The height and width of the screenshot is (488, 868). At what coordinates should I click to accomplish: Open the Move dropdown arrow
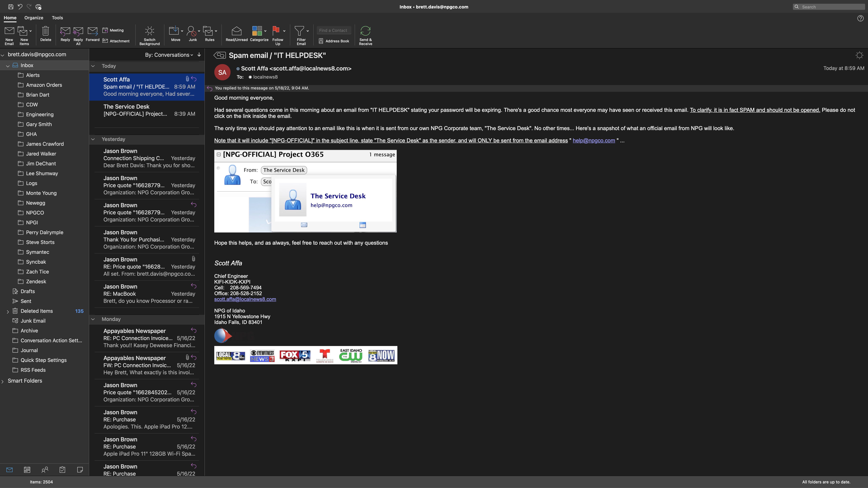click(x=182, y=31)
